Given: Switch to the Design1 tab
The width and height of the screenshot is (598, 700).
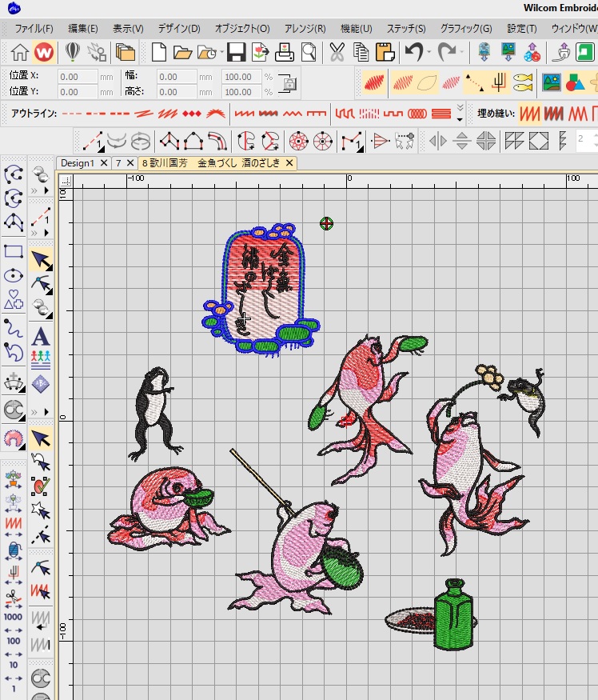Looking at the screenshot, I should 78,163.
